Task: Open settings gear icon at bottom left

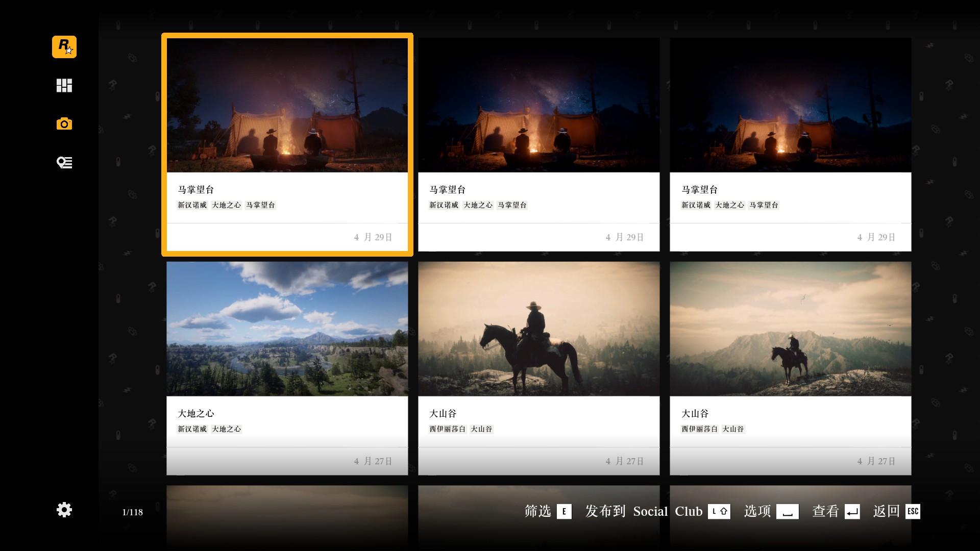Action: (64, 510)
